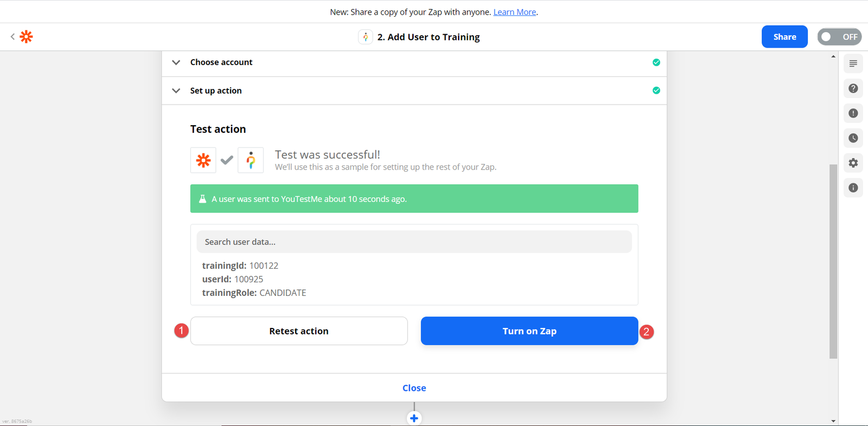The image size is (868, 426).
Task: Open the info details icon in sidebar
Action: (x=853, y=188)
